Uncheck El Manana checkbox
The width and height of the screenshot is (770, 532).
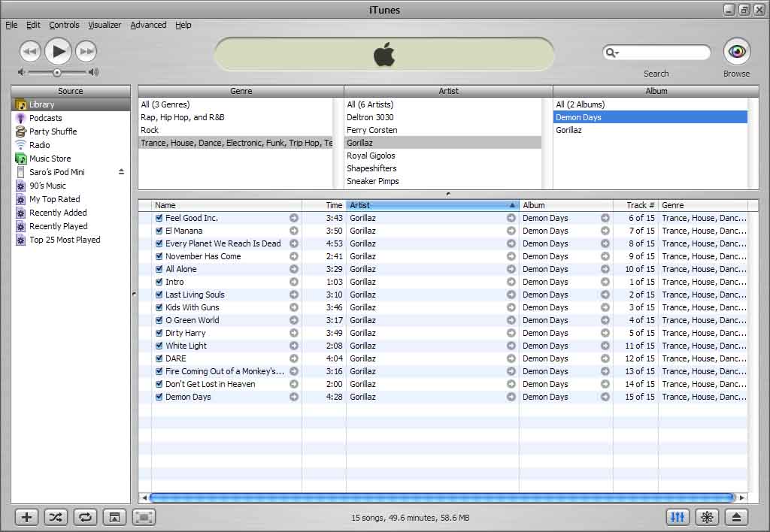[159, 231]
